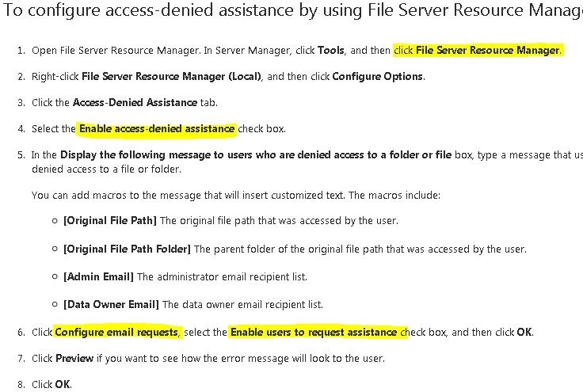Click highlighted 'Configure email requests' text
583x392 pixels.
[x=116, y=332]
